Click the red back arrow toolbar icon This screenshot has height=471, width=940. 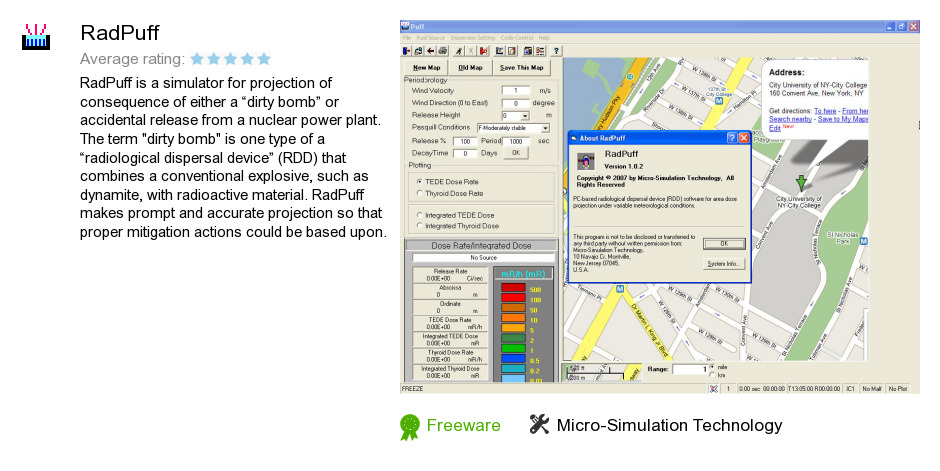430,51
